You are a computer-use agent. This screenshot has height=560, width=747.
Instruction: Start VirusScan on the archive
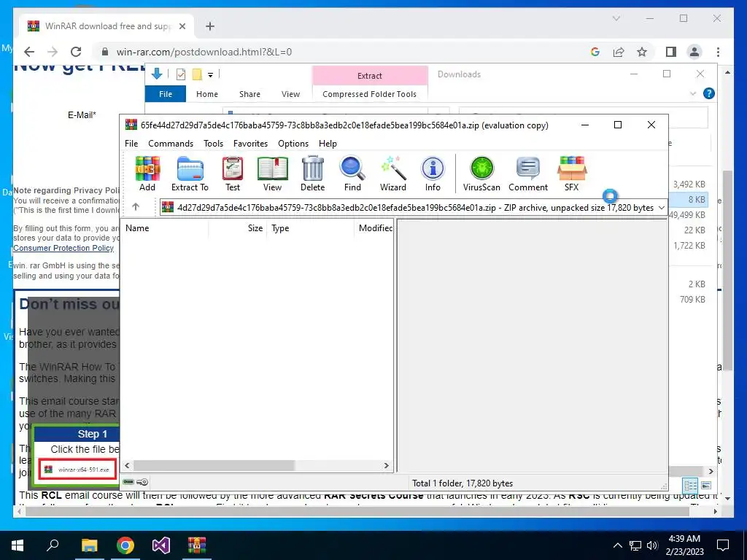[x=481, y=174]
